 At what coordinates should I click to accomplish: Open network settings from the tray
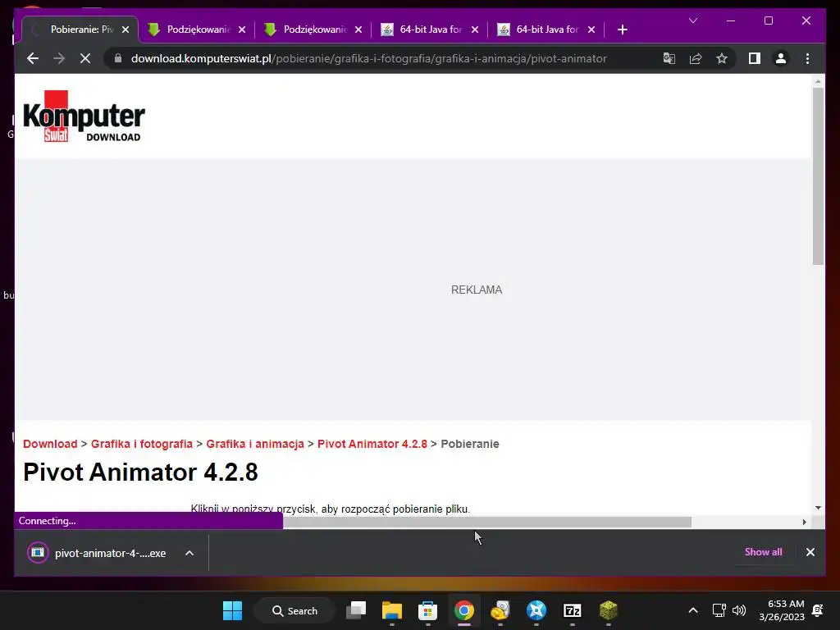(x=719, y=610)
